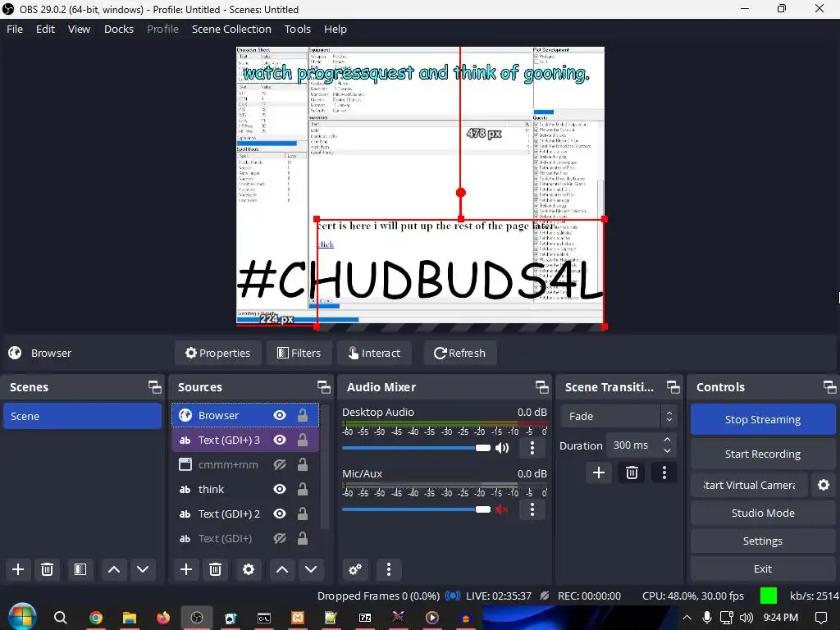Remove scene transition with trash button
This screenshot has height=630, width=840.
pyautogui.click(x=632, y=472)
